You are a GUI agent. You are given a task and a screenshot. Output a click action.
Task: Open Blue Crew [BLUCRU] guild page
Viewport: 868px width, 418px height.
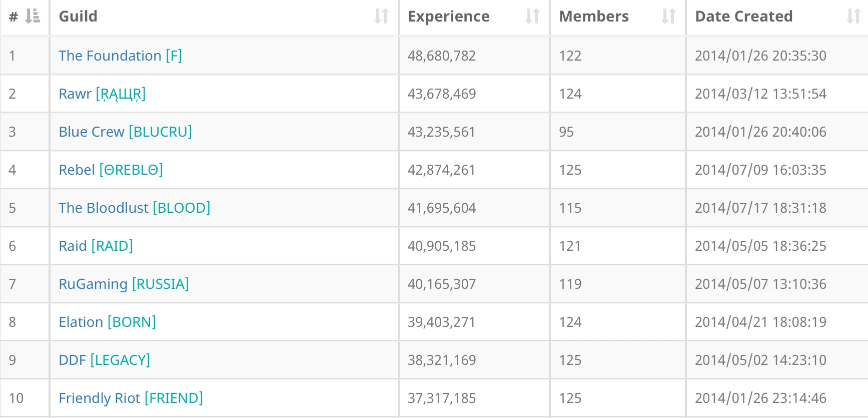125,132
